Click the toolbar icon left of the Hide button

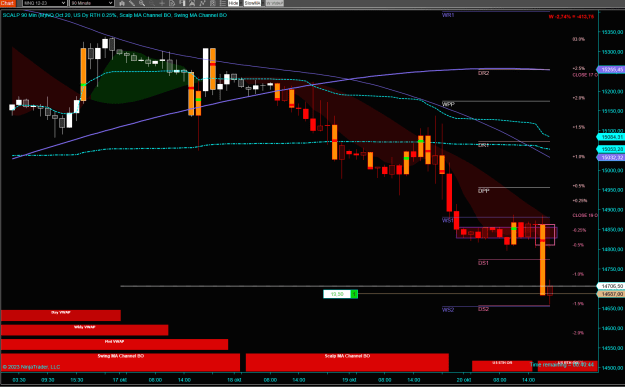pyautogui.click(x=223, y=3)
